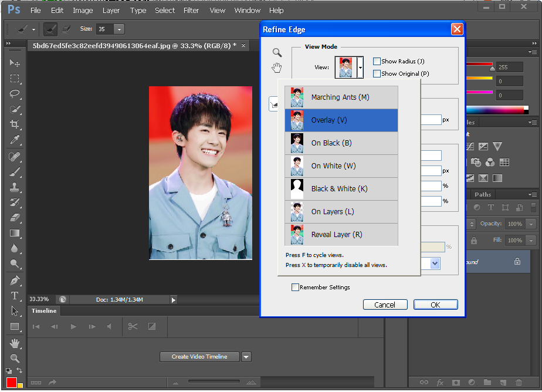Select the Eyedropper tool
The width and height of the screenshot is (542, 392).
15,140
